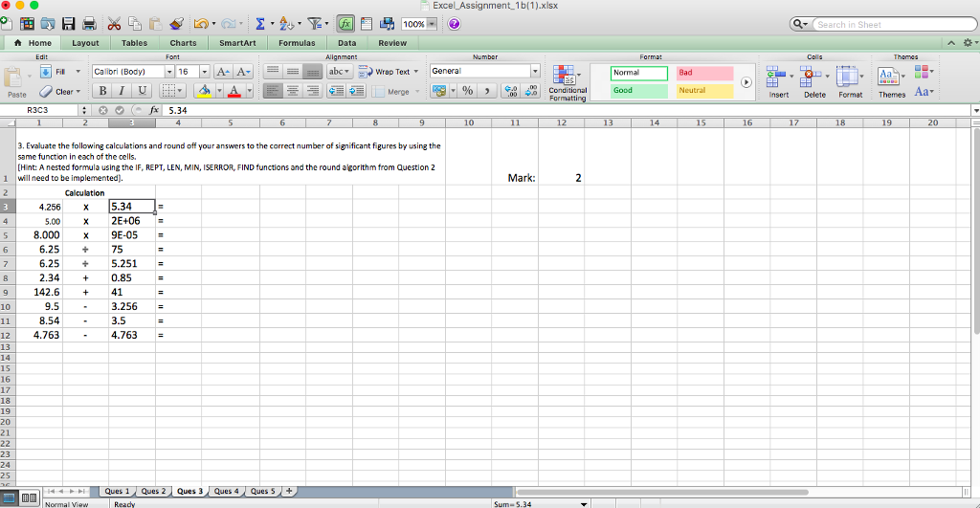This screenshot has height=508, width=980.
Task: Cut selection with the scissors icon
Action: click(114, 24)
